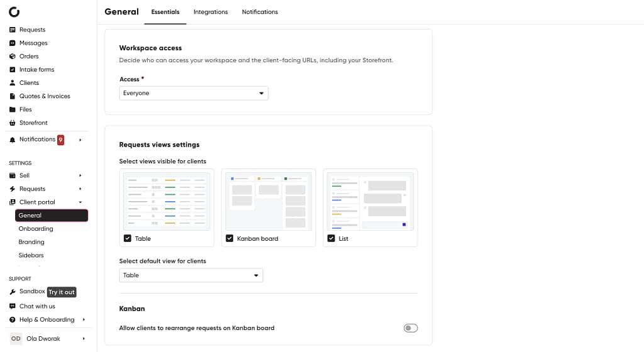Image resolution: width=644 pixels, height=352 pixels.
Task: Uncheck the Kanban board view checkbox
Action: (x=229, y=238)
